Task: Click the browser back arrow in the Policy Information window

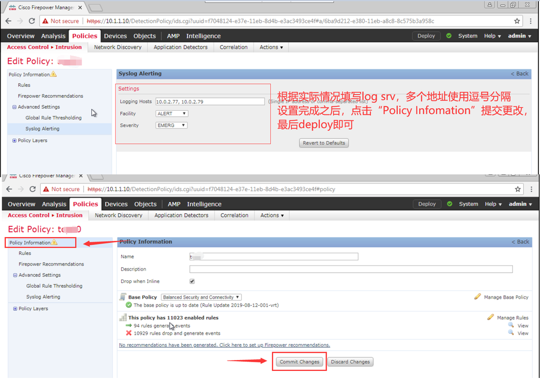Action: click(x=9, y=189)
